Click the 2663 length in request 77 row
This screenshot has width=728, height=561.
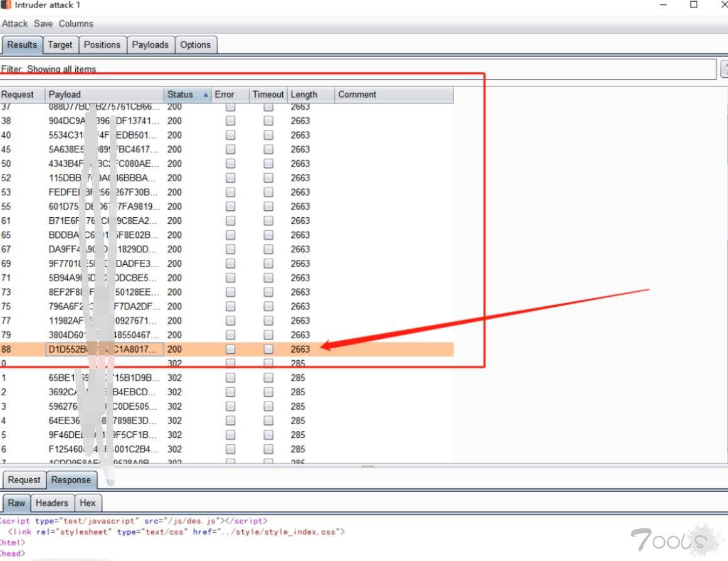pyautogui.click(x=300, y=321)
